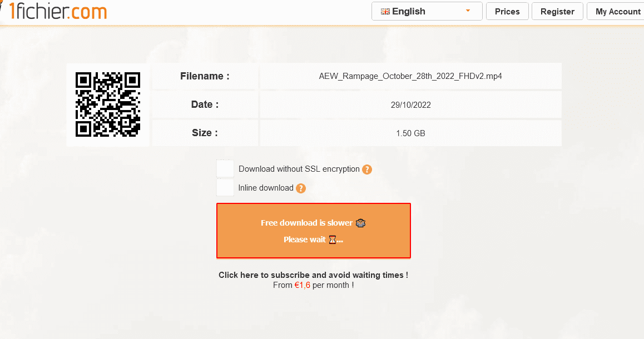Show help for Inline download option
Viewport: 644px width, 339px height.
(x=301, y=188)
